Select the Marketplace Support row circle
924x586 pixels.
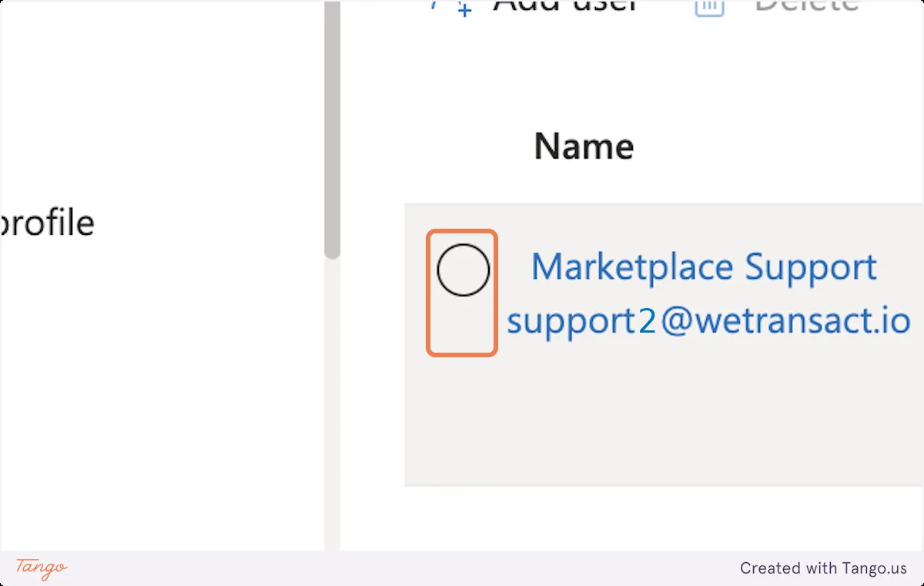coord(463,270)
